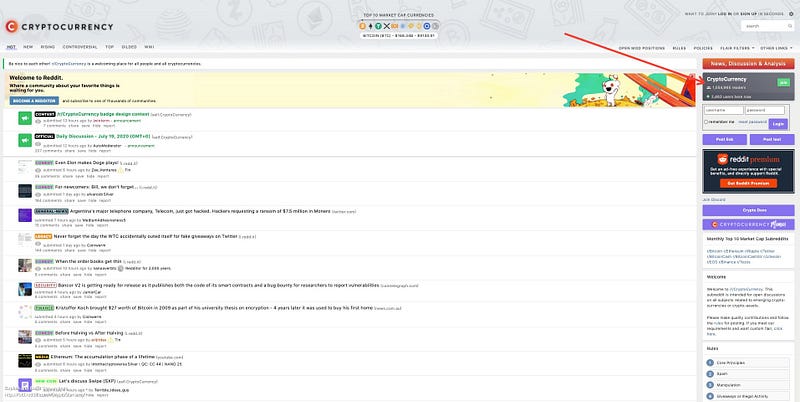Click the CryptoCurrency Memes banner button
Image resolution: width=800 pixels, height=402 pixels.
point(748,224)
